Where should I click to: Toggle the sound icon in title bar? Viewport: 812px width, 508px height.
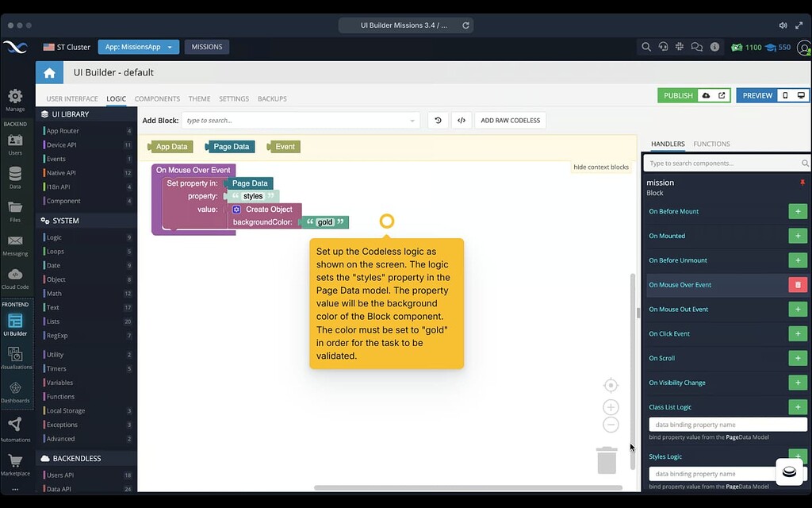[x=783, y=25]
